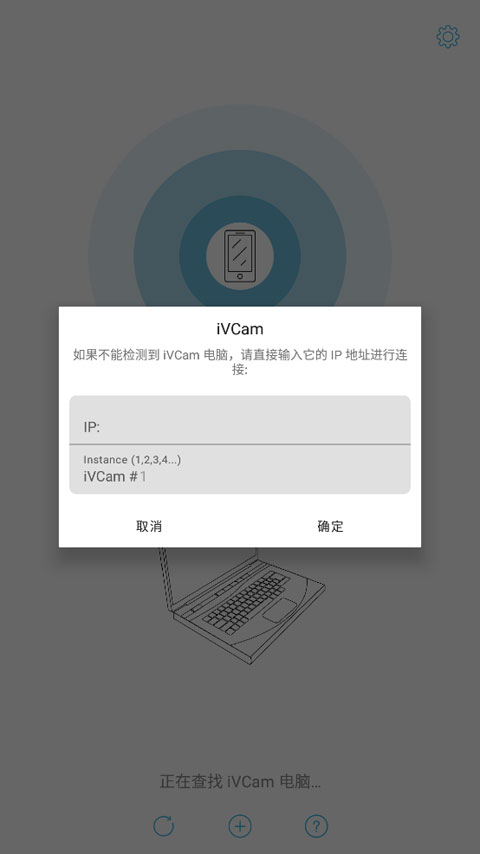Tap the refresh search icon

point(163,826)
